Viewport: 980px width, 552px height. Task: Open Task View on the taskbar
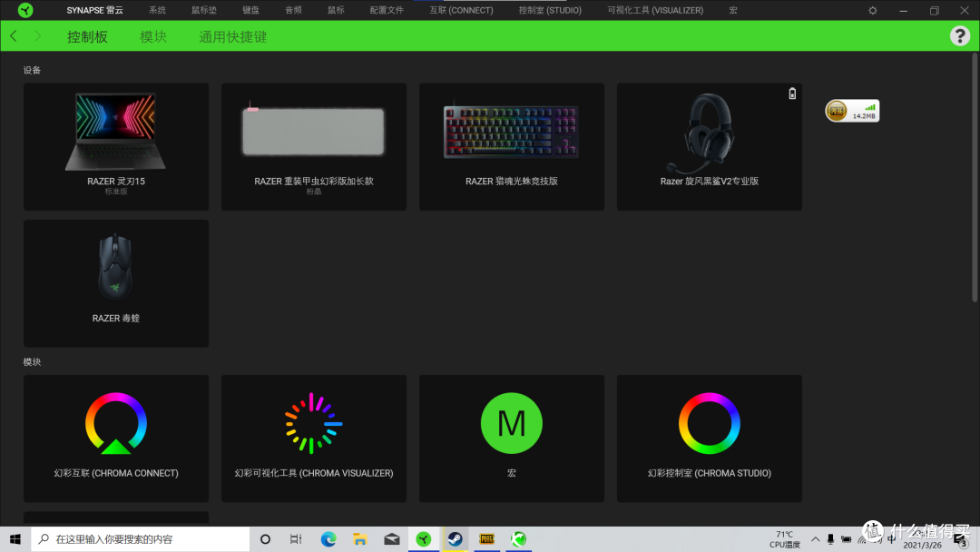[x=296, y=539]
